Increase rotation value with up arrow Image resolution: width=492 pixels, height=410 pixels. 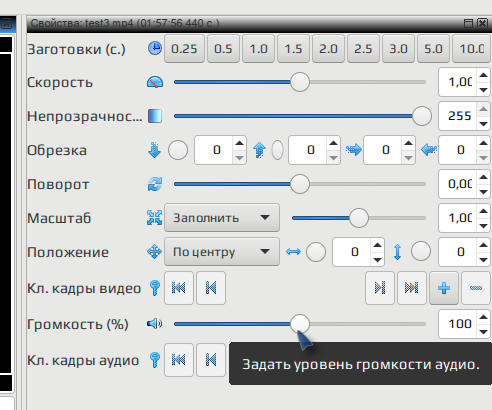coord(483,177)
